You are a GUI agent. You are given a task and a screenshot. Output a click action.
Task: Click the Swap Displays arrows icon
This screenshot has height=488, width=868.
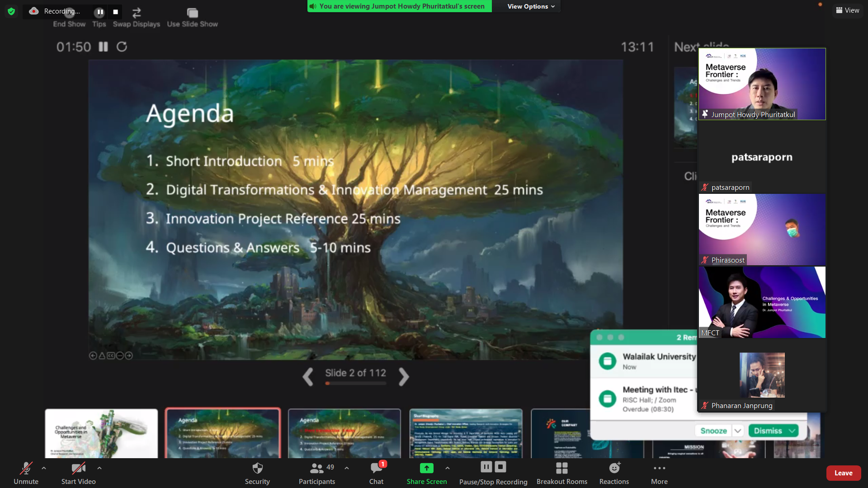click(137, 13)
